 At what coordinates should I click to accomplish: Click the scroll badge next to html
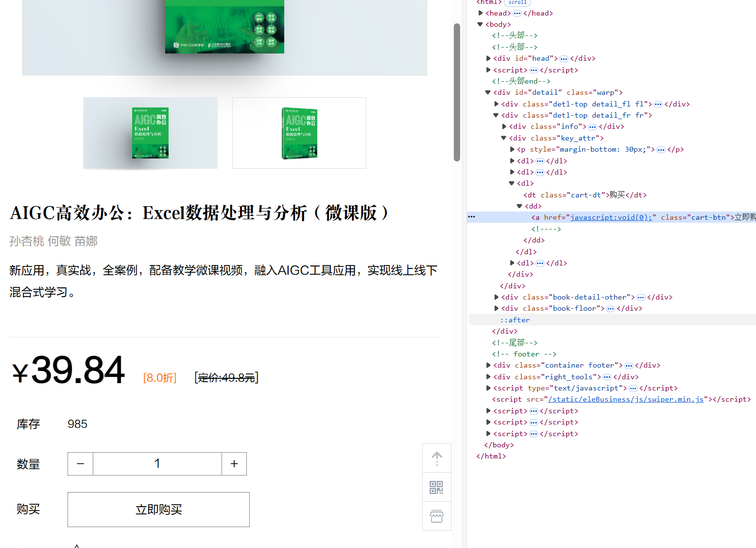pyautogui.click(x=517, y=2)
